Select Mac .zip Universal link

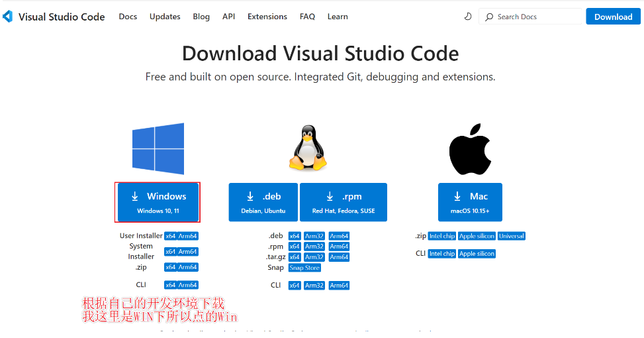pos(512,236)
